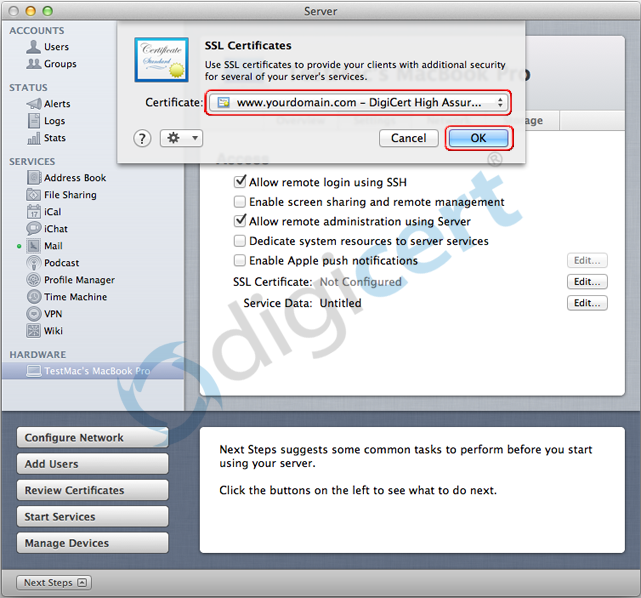Select TestMac's MacBook Pro hardware item
Screen dimensions: 641x598
tap(96, 371)
